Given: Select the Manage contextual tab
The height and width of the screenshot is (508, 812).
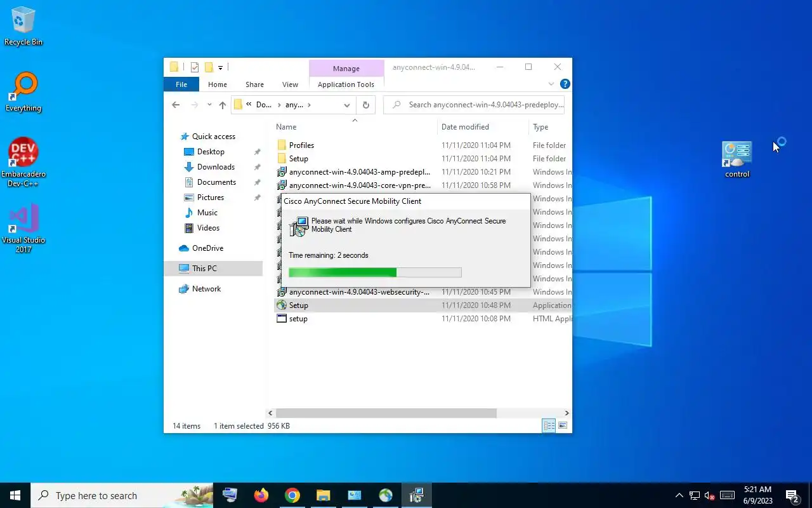Looking at the screenshot, I should click(x=346, y=69).
